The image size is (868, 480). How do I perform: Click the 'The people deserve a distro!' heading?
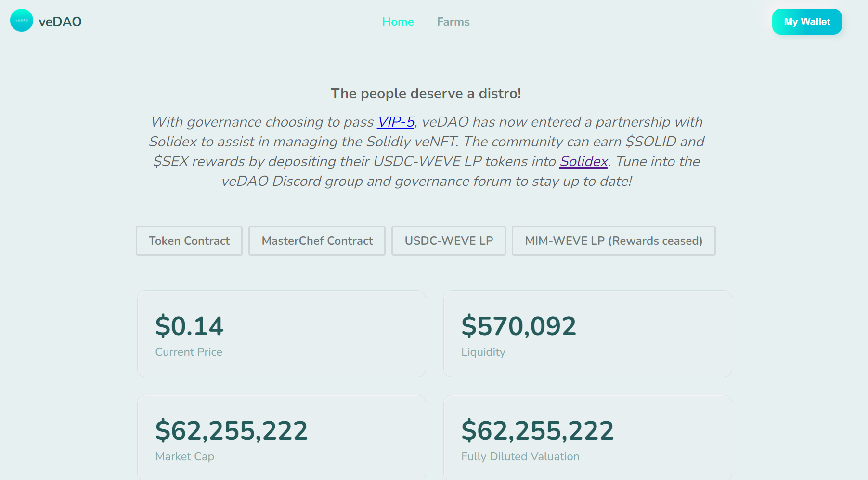pos(426,93)
